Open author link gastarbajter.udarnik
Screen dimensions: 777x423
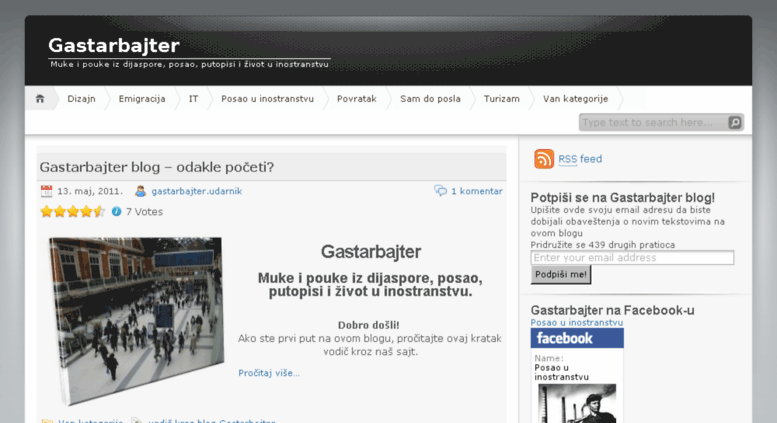coord(197,191)
